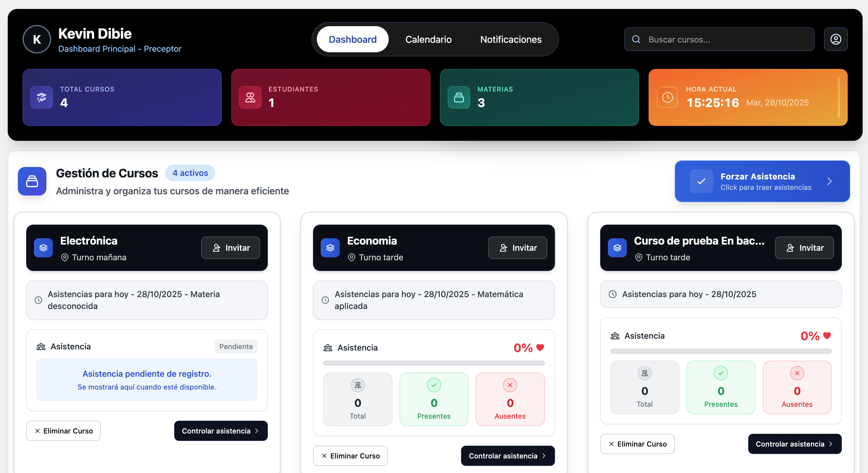Click the red Ausentes cross icon

tap(510, 385)
